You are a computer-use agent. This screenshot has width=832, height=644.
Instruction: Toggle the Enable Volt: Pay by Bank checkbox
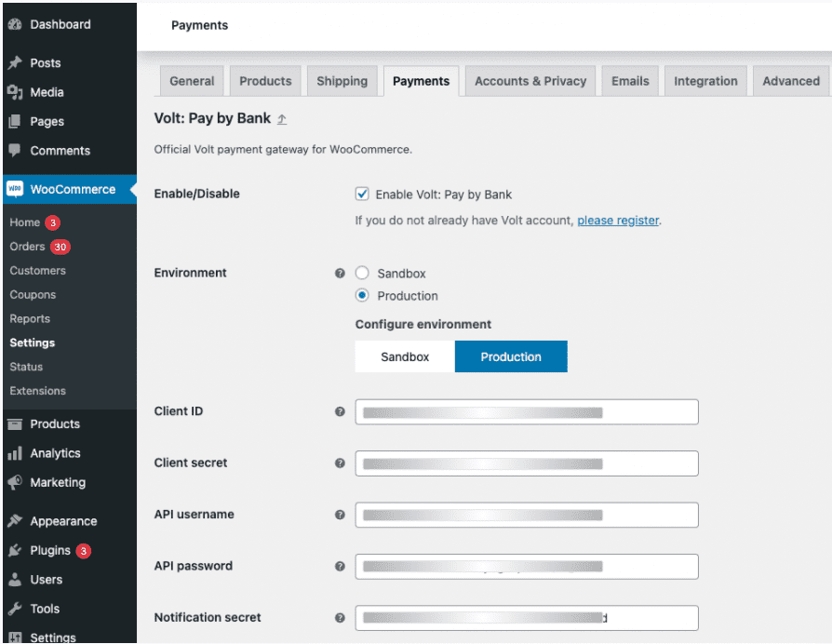coord(362,195)
